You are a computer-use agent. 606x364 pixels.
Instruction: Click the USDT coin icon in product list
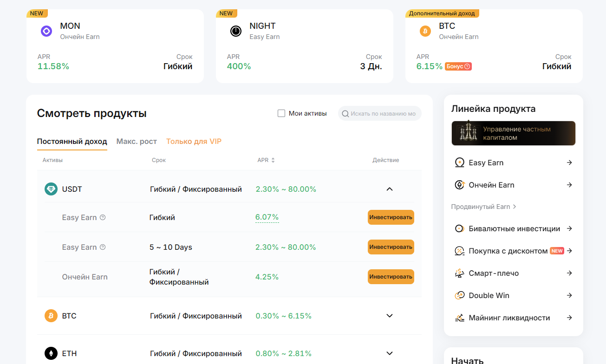click(x=51, y=189)
